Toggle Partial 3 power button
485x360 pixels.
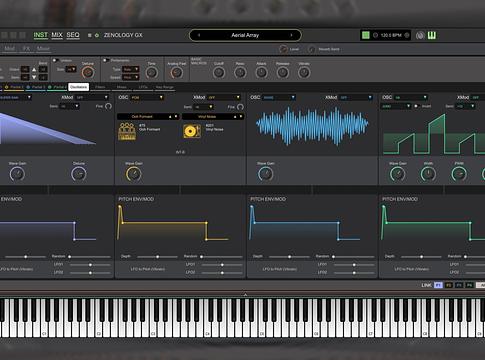tap(28, 87)
